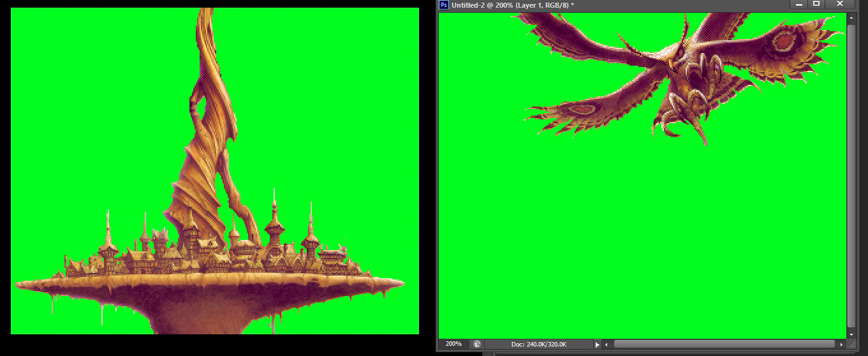Click the Doc: 240.0K/320.0K info area
The height and width of the screenshot is (356, 868).
click(x=538, y=345)
